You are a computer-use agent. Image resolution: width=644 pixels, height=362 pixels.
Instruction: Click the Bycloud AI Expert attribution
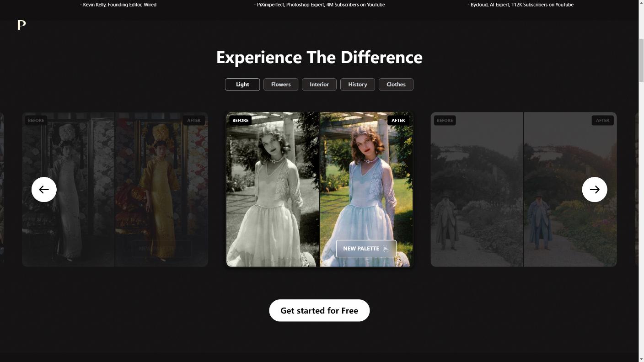pyautogui.click(x=521, y=5)
